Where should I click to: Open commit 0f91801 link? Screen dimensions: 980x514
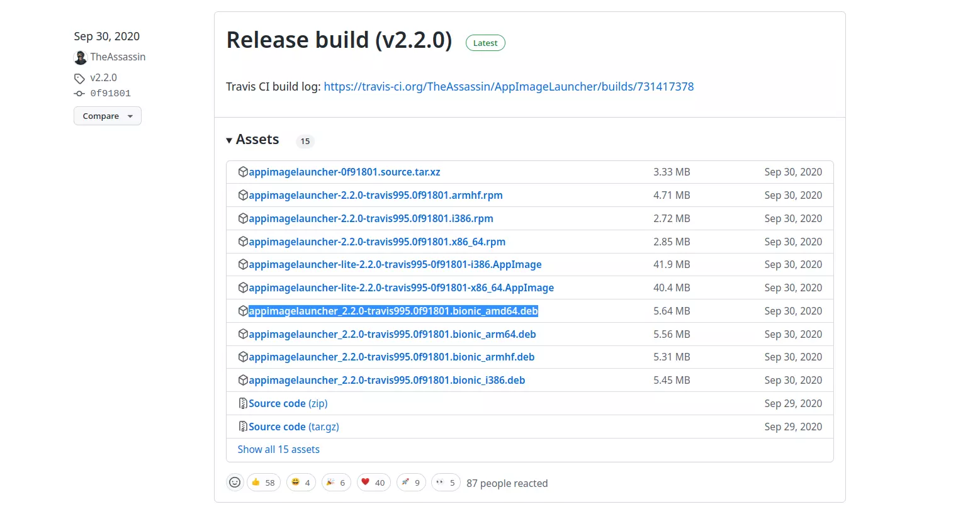coord(110,93)
